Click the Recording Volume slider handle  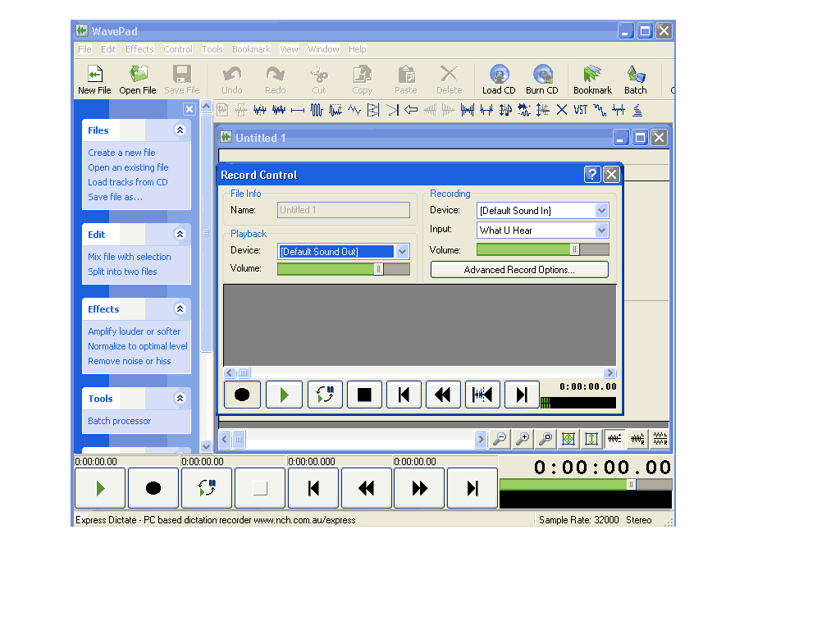coord(574,249)
